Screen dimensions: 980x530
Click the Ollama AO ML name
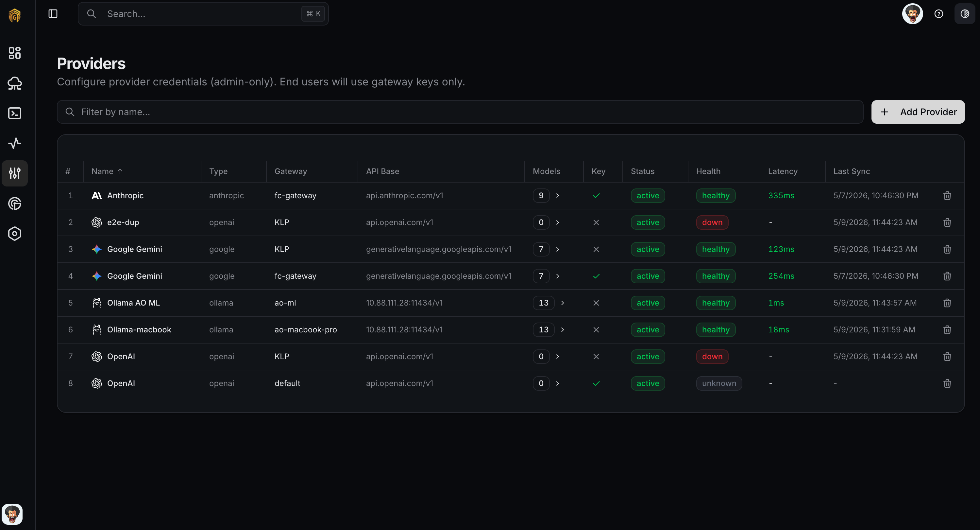coord(133,303)
